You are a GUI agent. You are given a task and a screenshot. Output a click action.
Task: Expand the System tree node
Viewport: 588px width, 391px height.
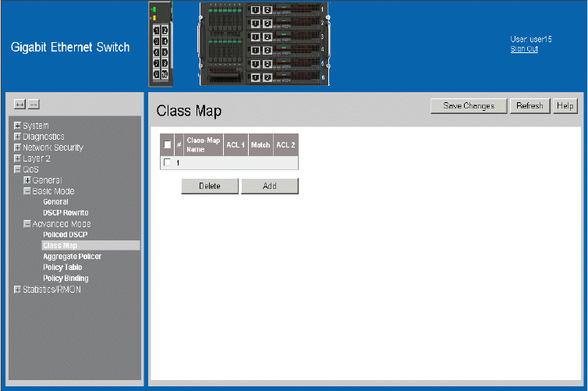[x=17, y=126]
